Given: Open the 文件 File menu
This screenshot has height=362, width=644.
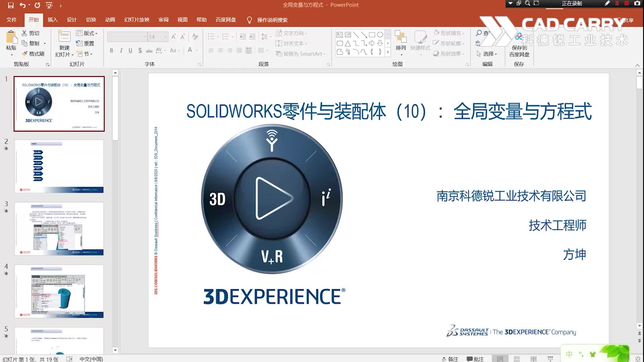Looking at the screenshot, I should [11, 20].
